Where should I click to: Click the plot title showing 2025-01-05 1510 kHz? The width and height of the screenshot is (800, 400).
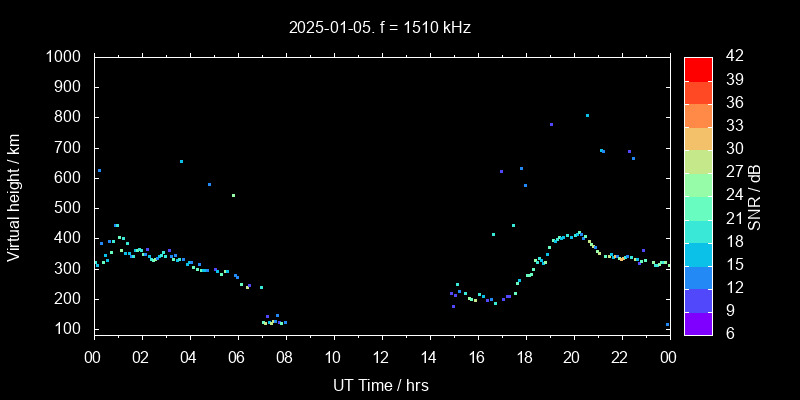pos(380,28)
